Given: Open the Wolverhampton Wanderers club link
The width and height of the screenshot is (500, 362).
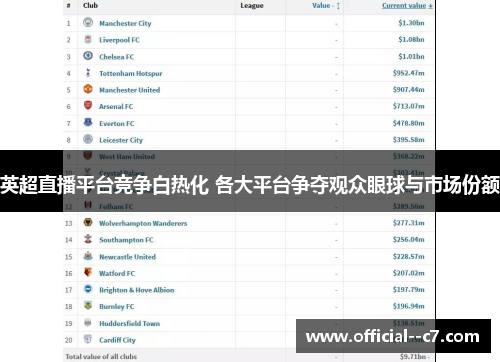Looking at the screenshot, I should tap(143, 223).
